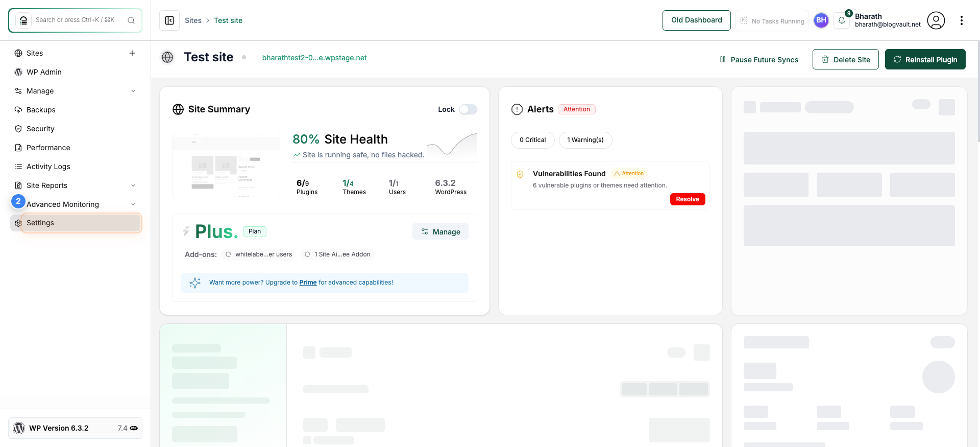Collapse sidebar with the panel toggle icon
This screenshot has width=980, height=447.
[x=169, y=20]
